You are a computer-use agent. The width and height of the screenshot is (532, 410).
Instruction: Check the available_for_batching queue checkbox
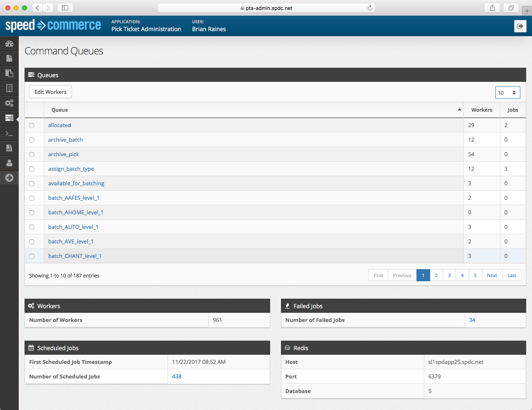click(32, 184)
